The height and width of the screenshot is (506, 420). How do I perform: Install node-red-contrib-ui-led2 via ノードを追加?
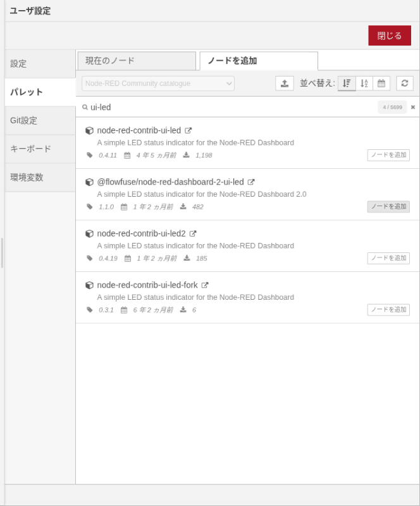388,258
